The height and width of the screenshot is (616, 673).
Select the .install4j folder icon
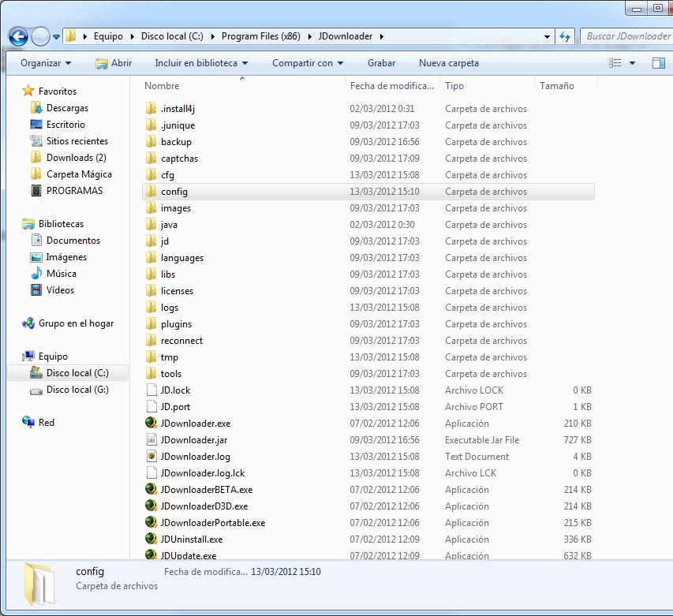point(151,108)
